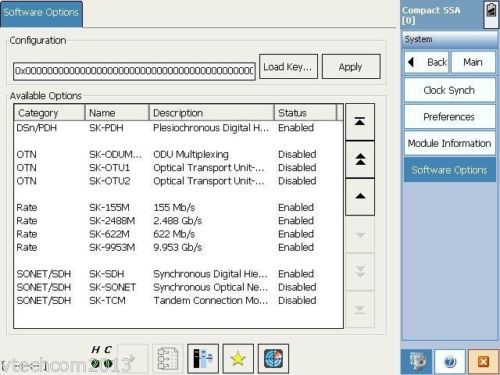500x375 pixels.
Task: Select the SK-2488M rate row
Action: 178,221
